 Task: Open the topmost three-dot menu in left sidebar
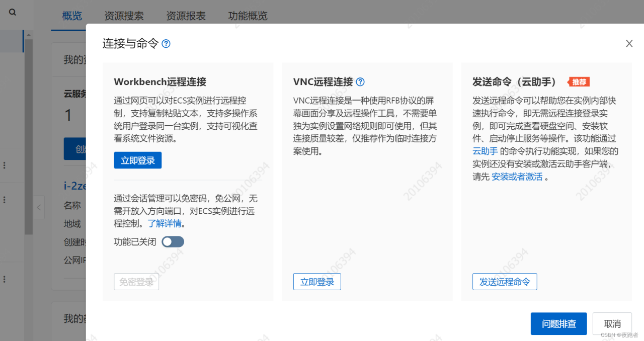[5, 165]
